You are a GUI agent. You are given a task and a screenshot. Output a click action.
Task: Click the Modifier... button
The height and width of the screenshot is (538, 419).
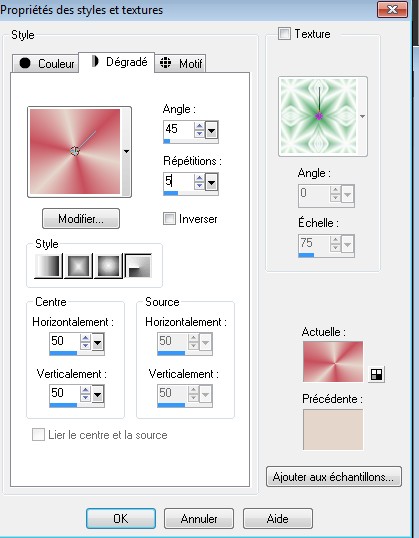coord(81,219)
